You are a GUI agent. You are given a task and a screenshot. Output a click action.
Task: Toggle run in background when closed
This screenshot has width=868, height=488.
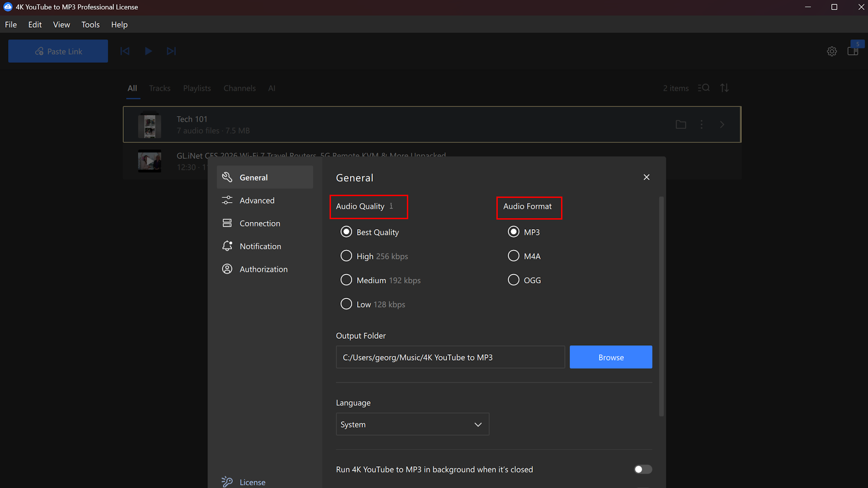click(x=643, y=469)
